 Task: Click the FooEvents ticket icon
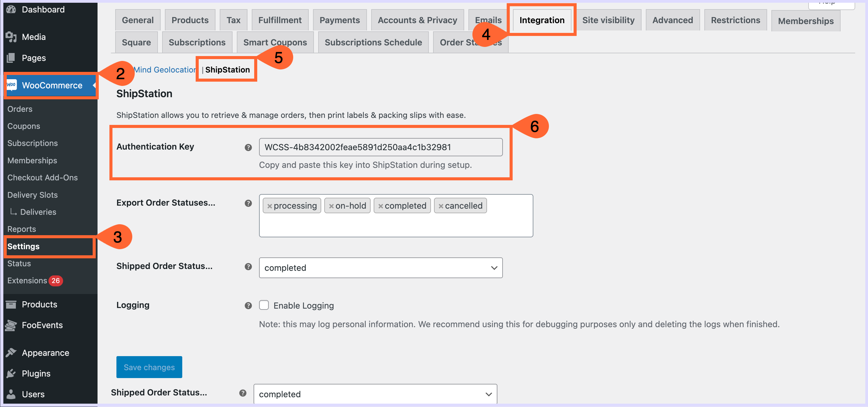coord(11,325)
